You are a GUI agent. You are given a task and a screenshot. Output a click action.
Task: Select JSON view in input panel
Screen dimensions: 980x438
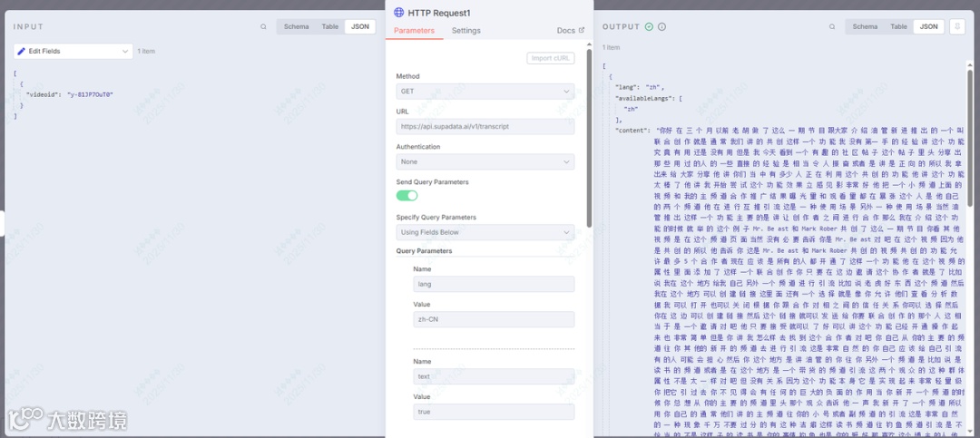pos(360,27)
